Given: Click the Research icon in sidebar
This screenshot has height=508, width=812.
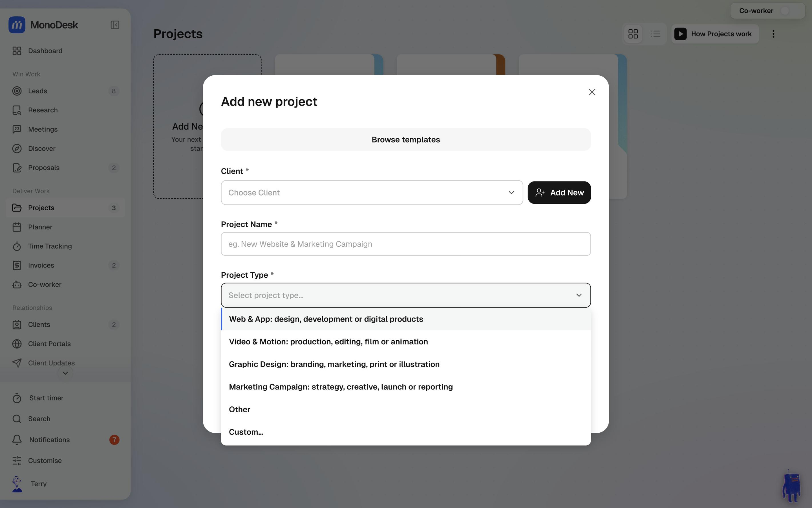Looking at the screenshot, I should coord(17,110).
